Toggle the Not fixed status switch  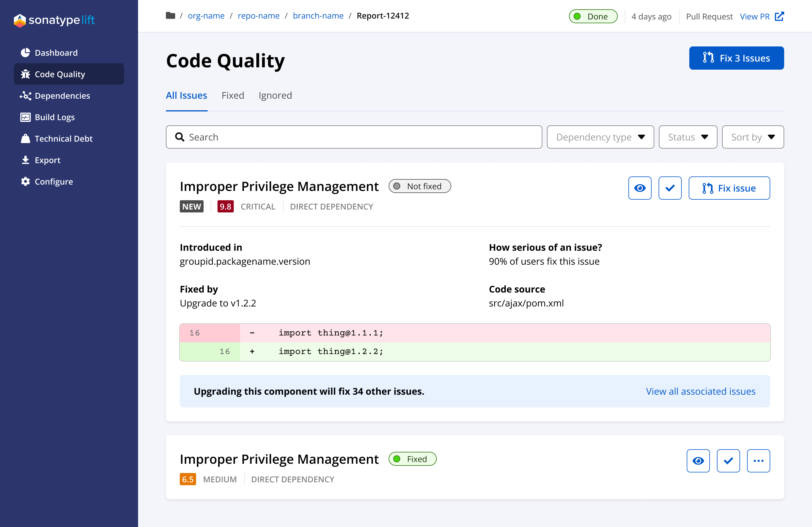point(419,186)
